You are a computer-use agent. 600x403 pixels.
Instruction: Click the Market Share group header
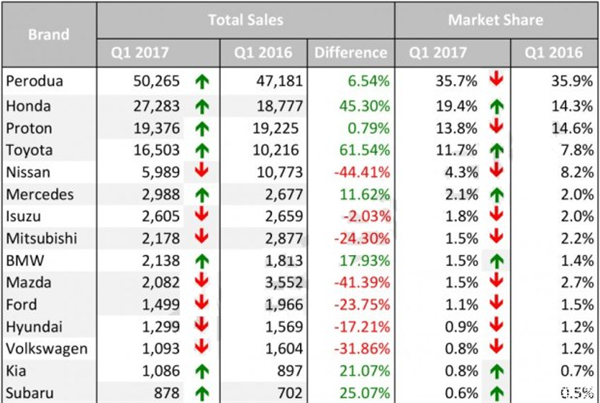pyautogui.click(x=496, y=20)
